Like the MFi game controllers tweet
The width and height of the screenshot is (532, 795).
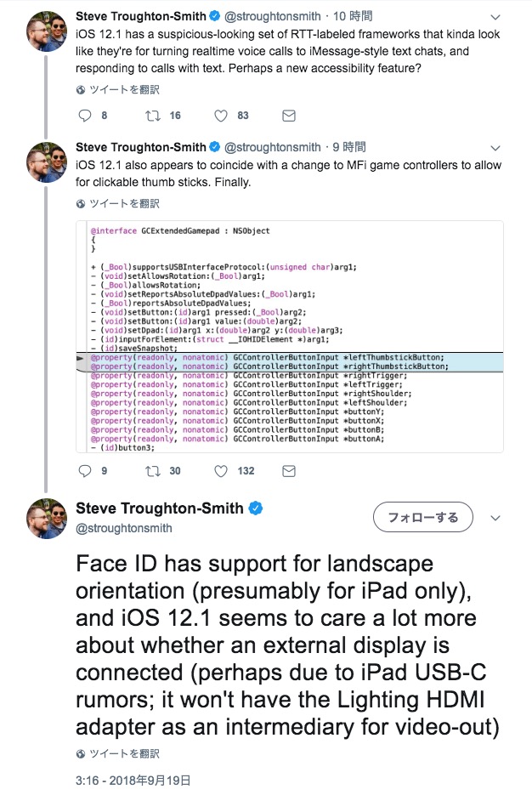point(221,470)
